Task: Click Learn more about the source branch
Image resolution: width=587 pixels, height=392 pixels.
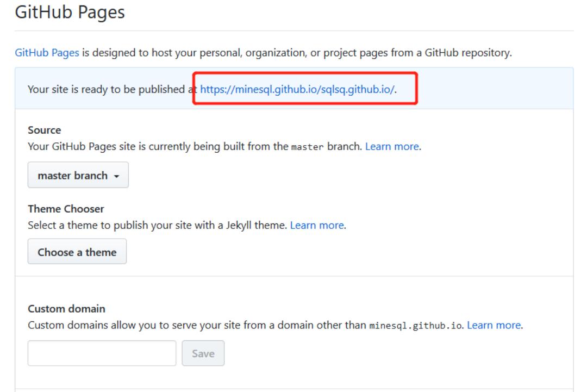Action: click(x=392, y=147)
